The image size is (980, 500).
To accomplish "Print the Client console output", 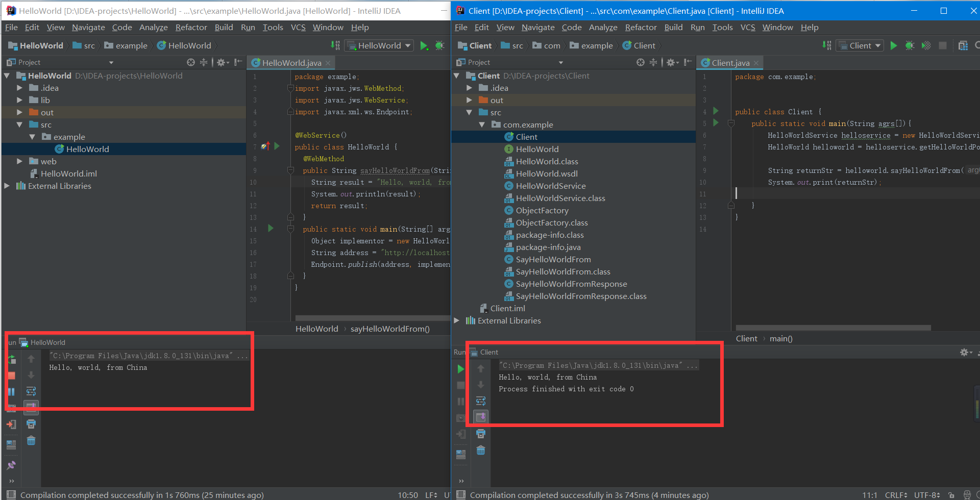I will pyautogui.click(x=481, y=434).
